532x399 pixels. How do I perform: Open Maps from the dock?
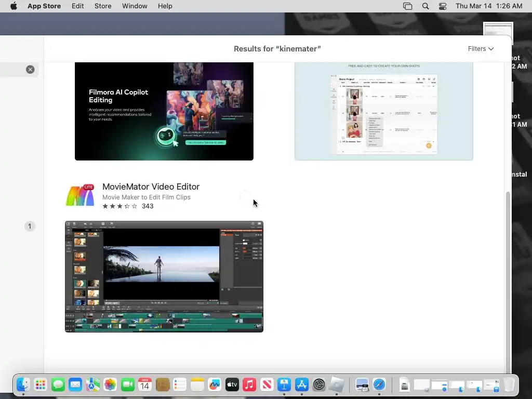(x=92, y=385)
